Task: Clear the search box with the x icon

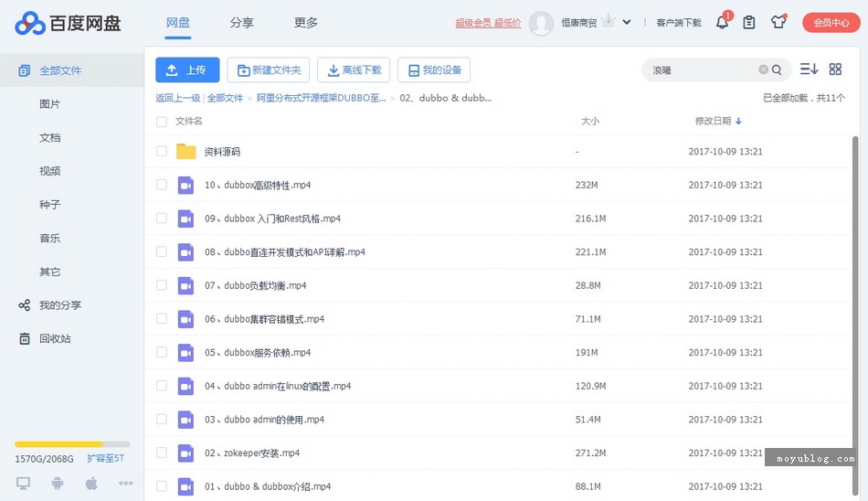Action: [763, 69]
